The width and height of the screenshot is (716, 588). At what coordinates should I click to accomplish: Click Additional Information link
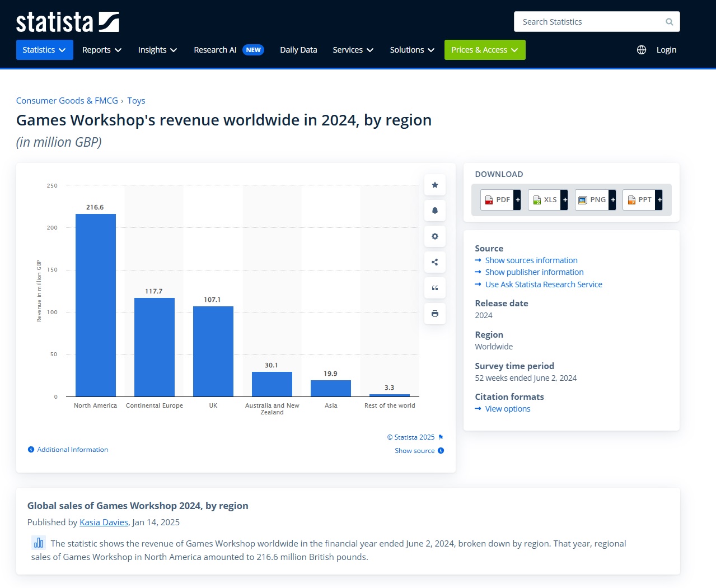point(73,450)
